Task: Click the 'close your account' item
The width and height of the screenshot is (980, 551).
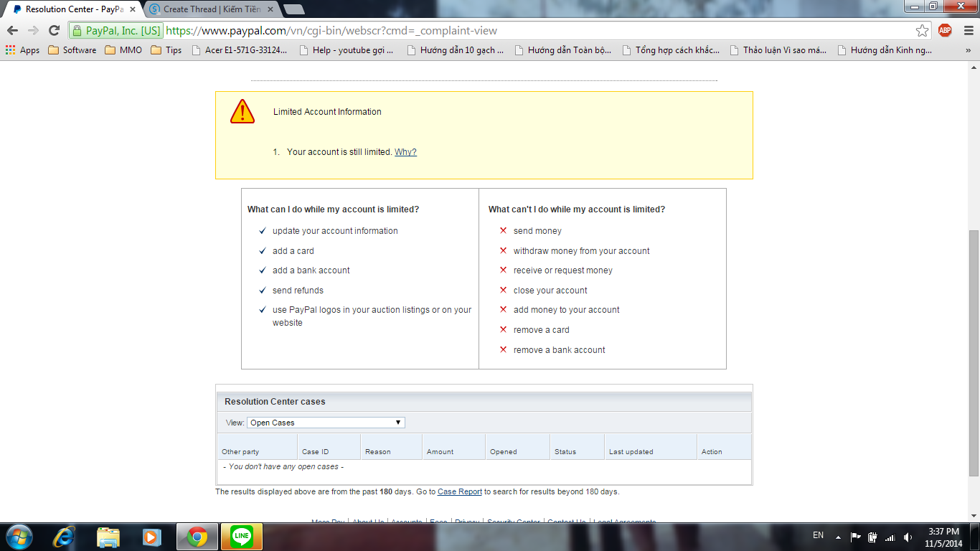Action: click(x=550, y=291)
